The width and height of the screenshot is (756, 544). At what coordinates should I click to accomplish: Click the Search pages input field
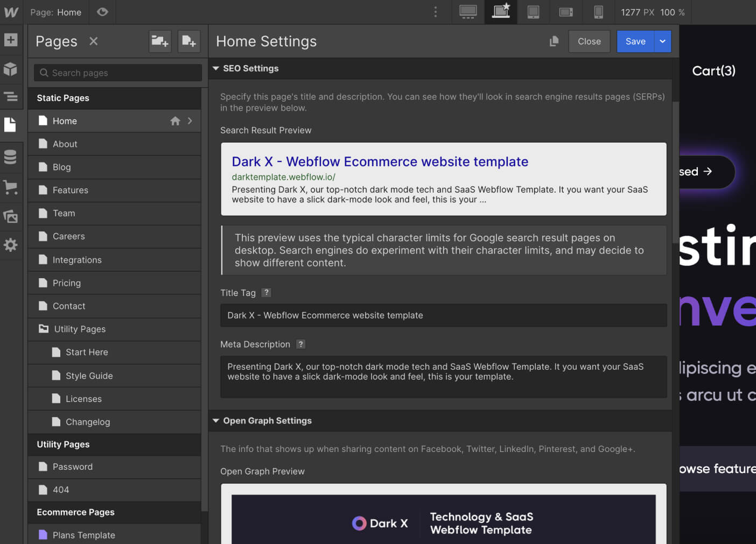117,73
